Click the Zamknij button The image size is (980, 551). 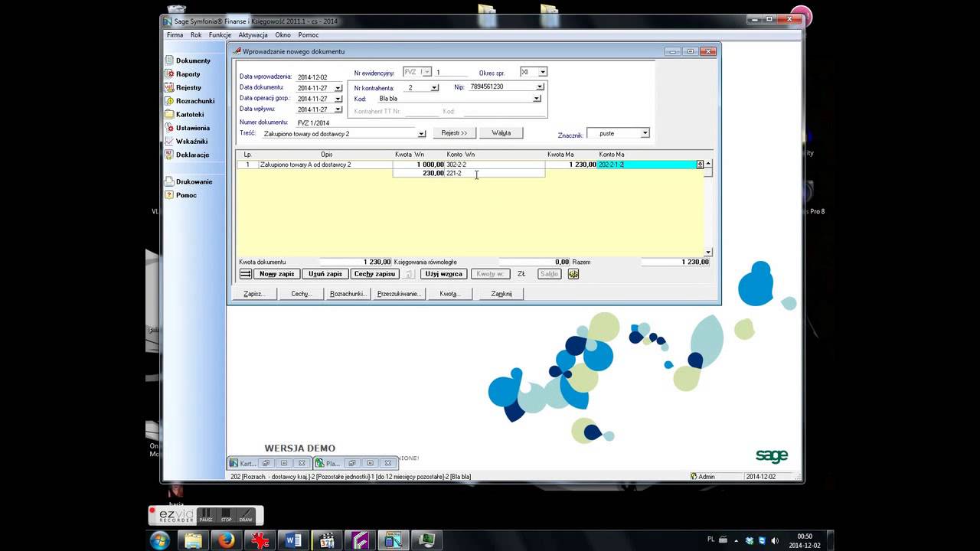[501, 294]
